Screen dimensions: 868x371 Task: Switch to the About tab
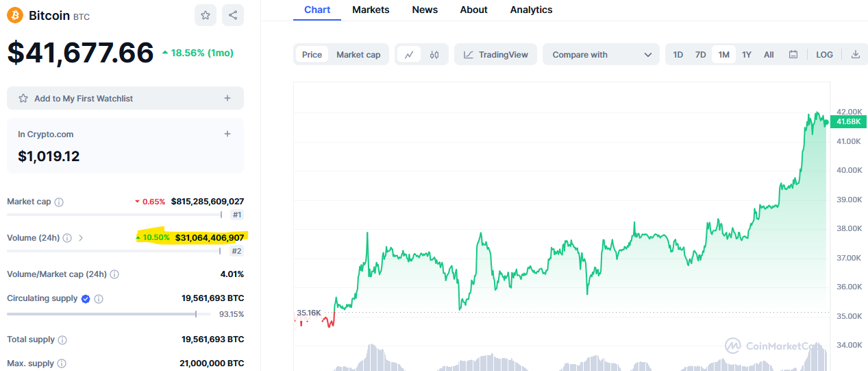pyautogui.click(x=473, y=10)
